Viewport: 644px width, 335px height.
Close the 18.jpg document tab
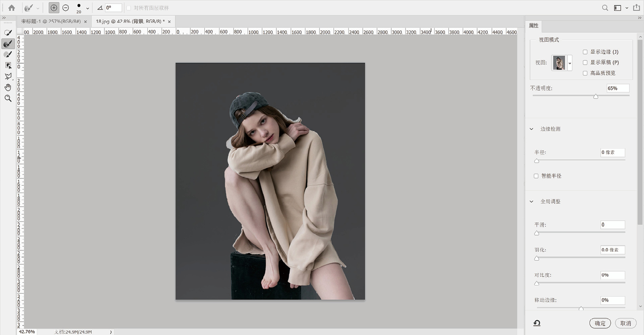click(169, 21)
